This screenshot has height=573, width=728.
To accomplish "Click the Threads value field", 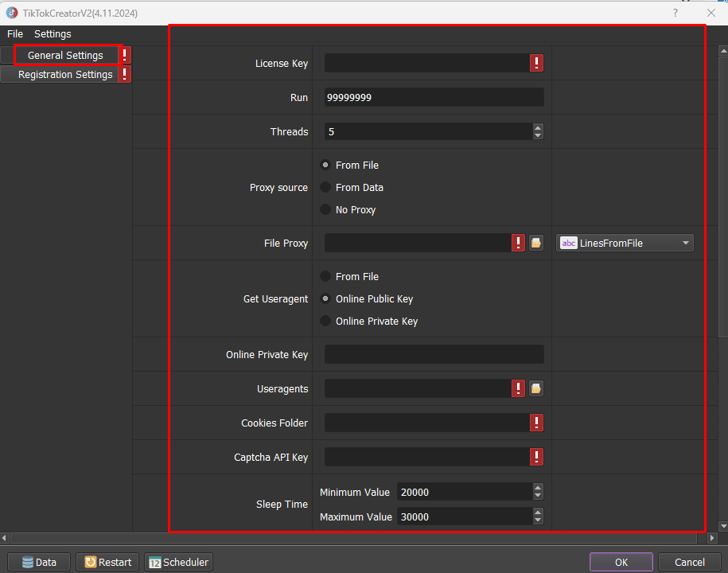I will [x=429, y=131].
